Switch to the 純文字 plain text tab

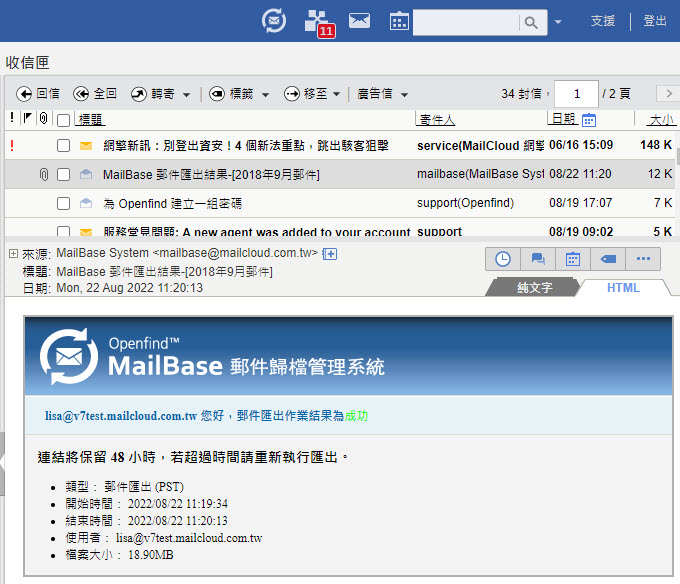tap(534, 287)
